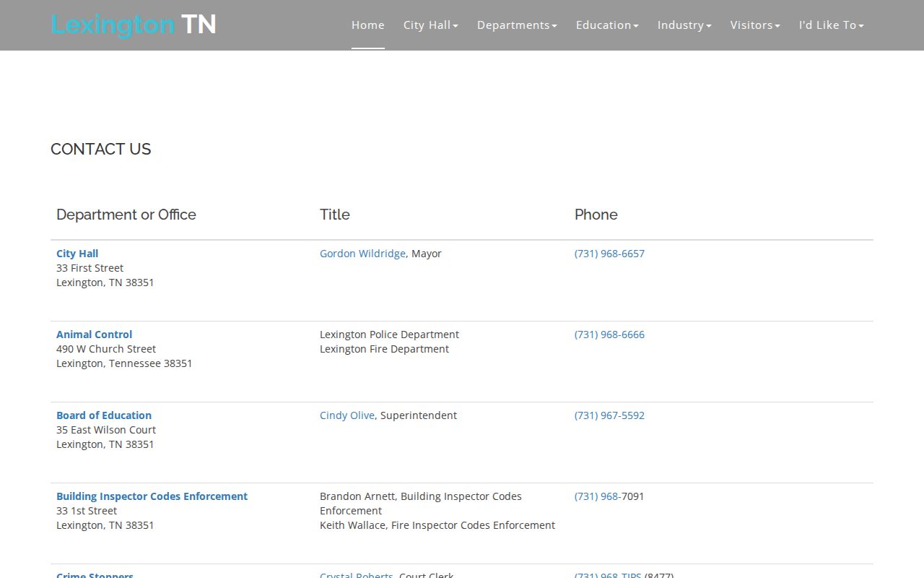Go to the Home menu item
924x578 pixels.
click(368, 25)
